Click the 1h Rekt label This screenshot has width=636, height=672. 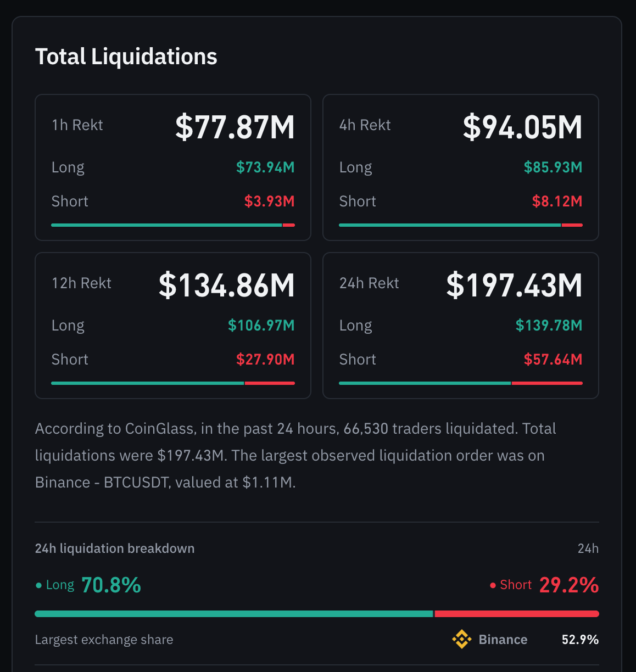point(77,125)
